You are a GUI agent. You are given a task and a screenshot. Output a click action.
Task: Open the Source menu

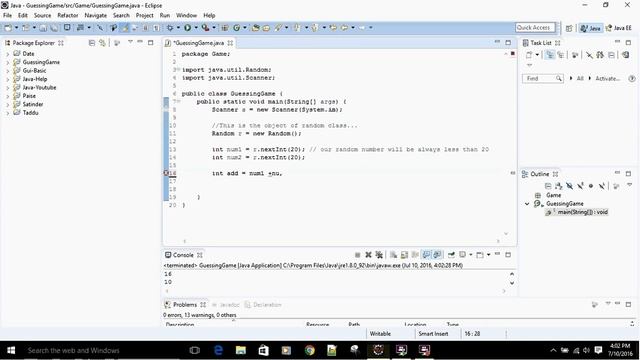(42, 16)
